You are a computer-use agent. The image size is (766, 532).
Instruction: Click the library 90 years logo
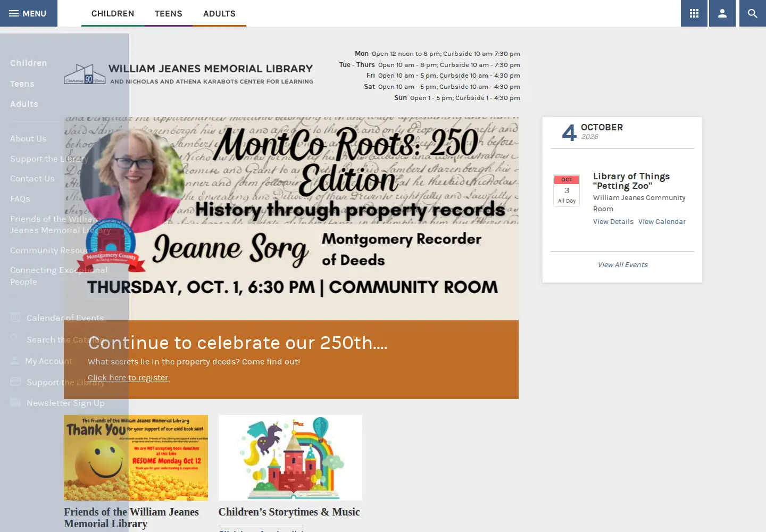tap(85, 74)
